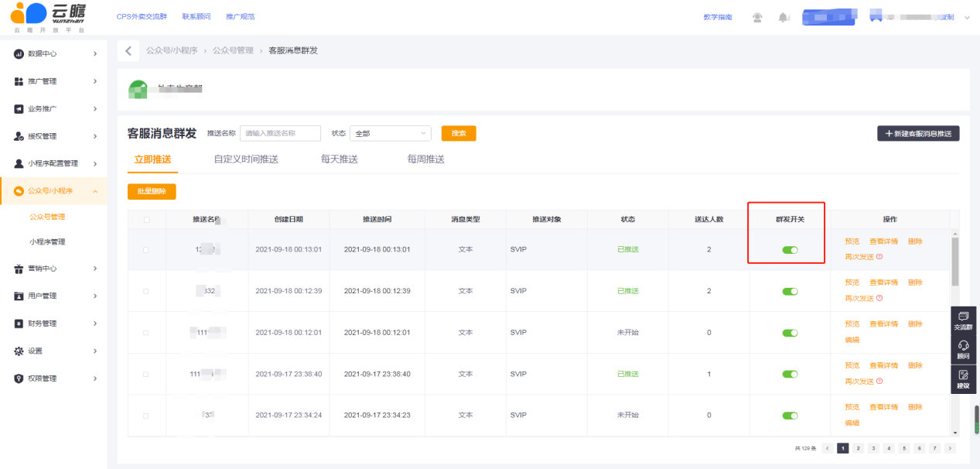
Task: Click the 业务推广 sidebar icon
Action: tap(19, 108)
